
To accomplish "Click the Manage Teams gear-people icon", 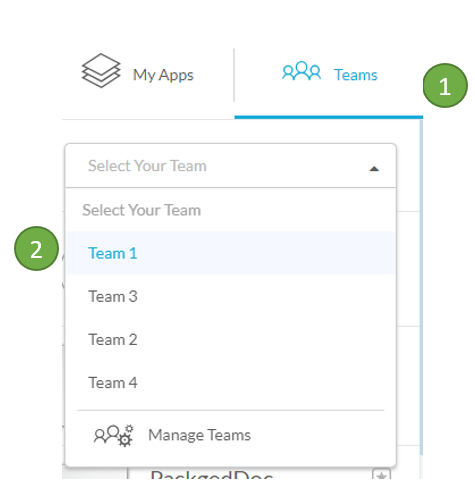I will (114, 435).
